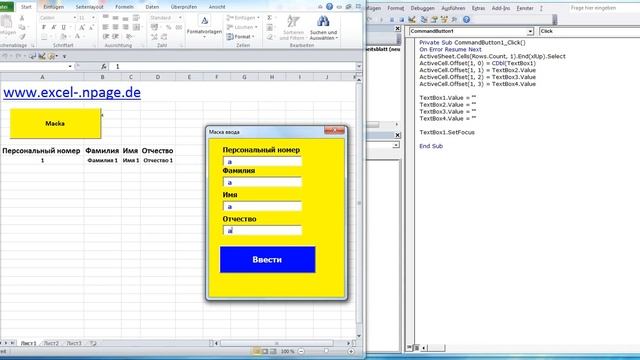Screen dimensions: 640x360
Task: Open the Click procedure dropdown in VBA
Action: point(589,31)
